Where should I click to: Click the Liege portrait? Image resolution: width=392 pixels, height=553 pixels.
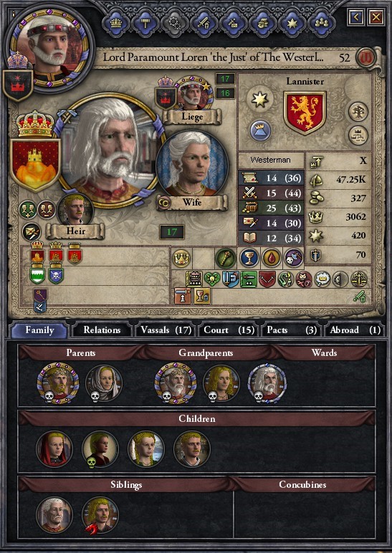[192, 92]
